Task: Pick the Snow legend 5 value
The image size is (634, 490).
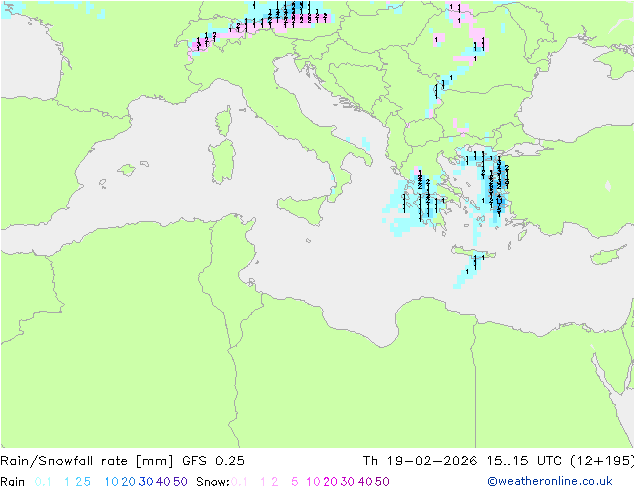Action: click(295, 482)
